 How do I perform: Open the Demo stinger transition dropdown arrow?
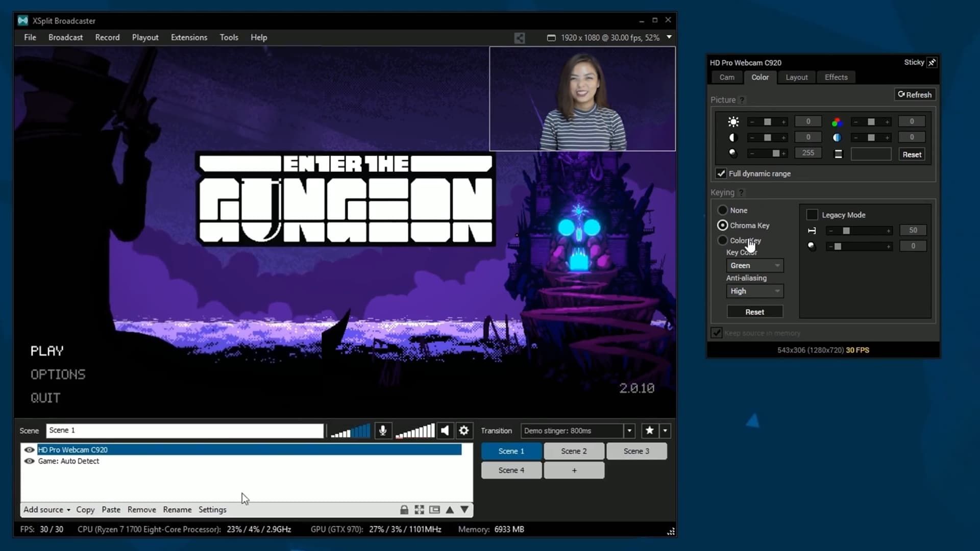coord(629,431)
